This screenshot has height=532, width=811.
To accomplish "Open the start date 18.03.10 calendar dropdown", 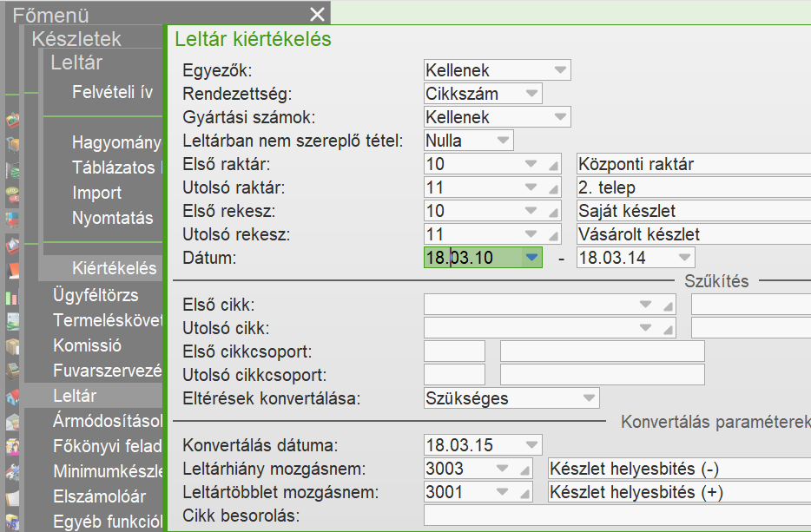I will point(531,258).
